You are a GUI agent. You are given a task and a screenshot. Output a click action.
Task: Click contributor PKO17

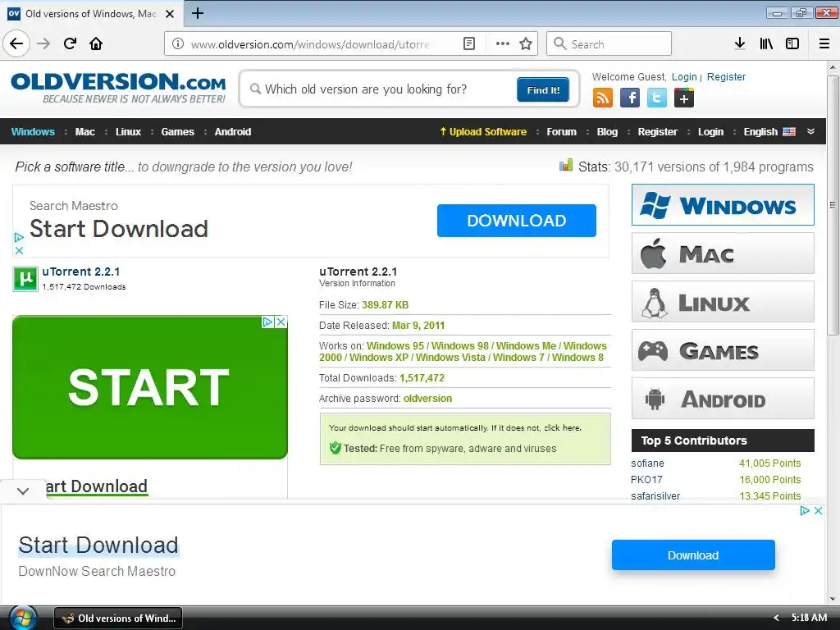(646, 479)
